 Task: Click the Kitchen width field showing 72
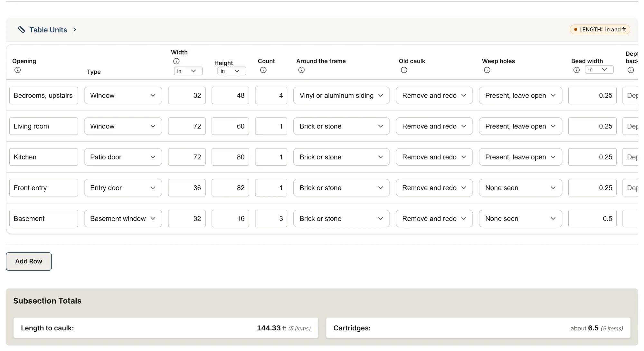(x=187, y=157)
